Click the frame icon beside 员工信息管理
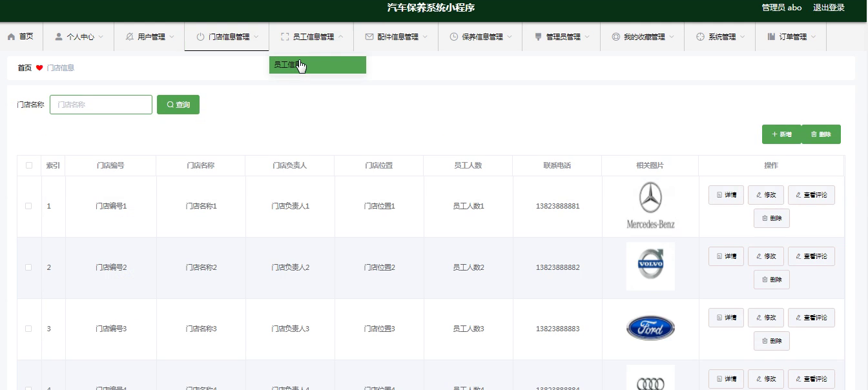 (x=285, y=37)
